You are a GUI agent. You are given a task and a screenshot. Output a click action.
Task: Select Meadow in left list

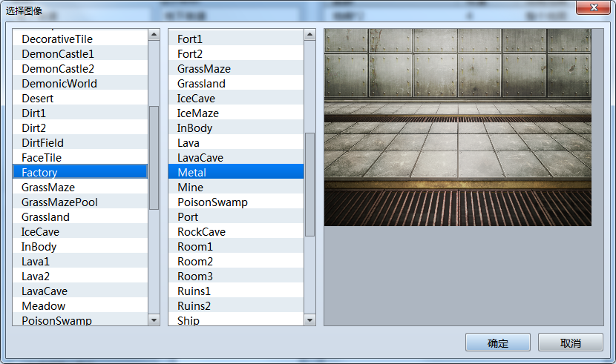(x=80, y=306)
